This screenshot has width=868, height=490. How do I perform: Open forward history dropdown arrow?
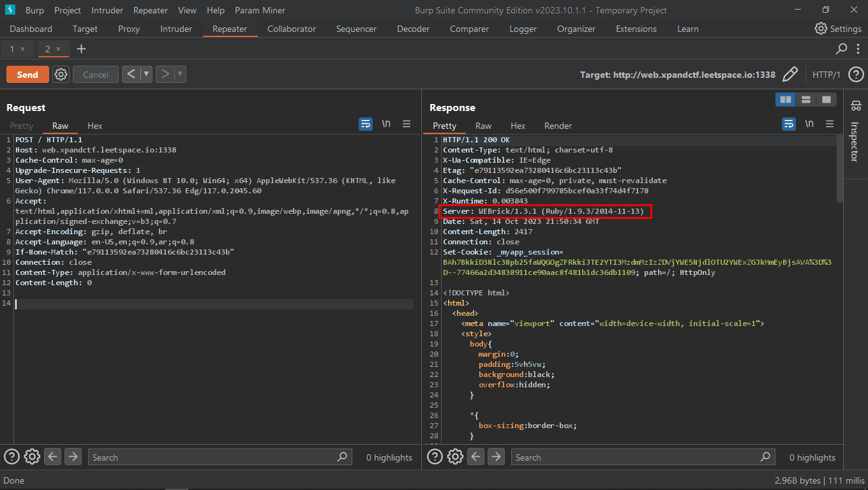180,74
